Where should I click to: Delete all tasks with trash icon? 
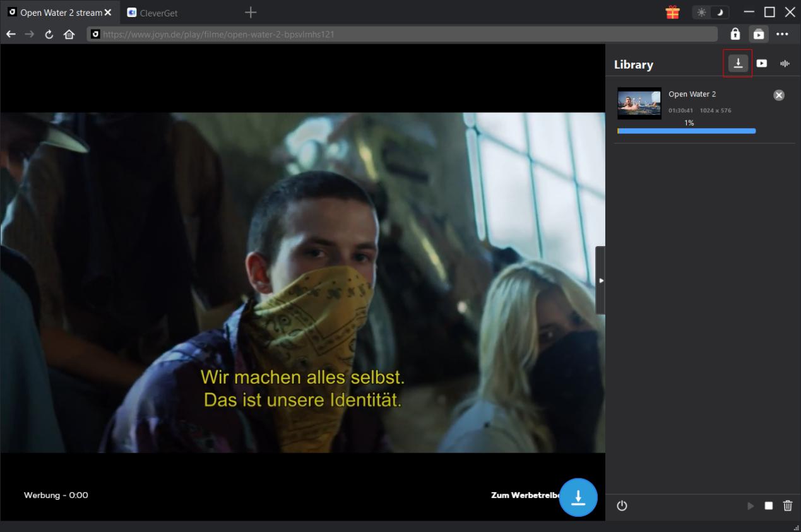point(787,505)
